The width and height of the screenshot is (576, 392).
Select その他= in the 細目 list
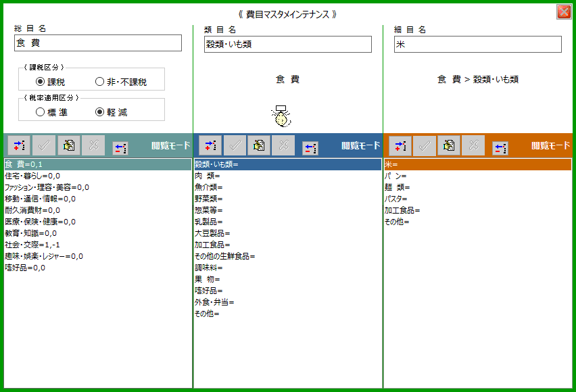[x=478, y=222]
